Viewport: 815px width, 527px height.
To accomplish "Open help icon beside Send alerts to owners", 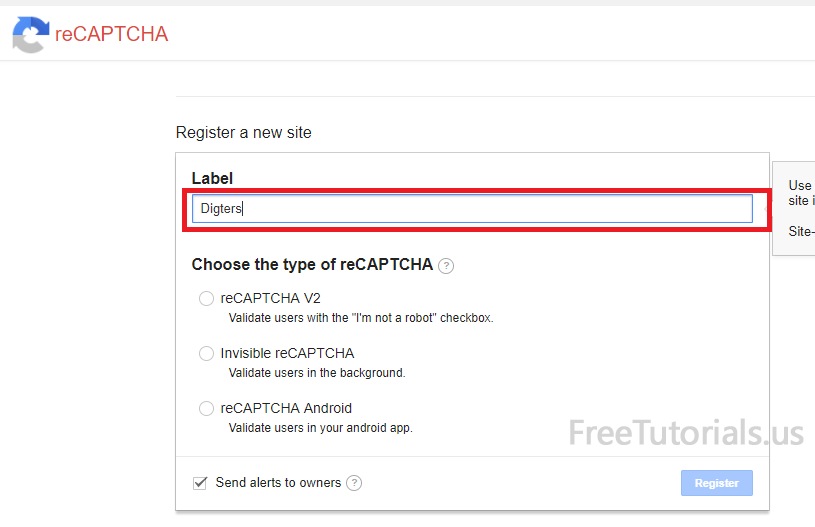I will (354, 483).
